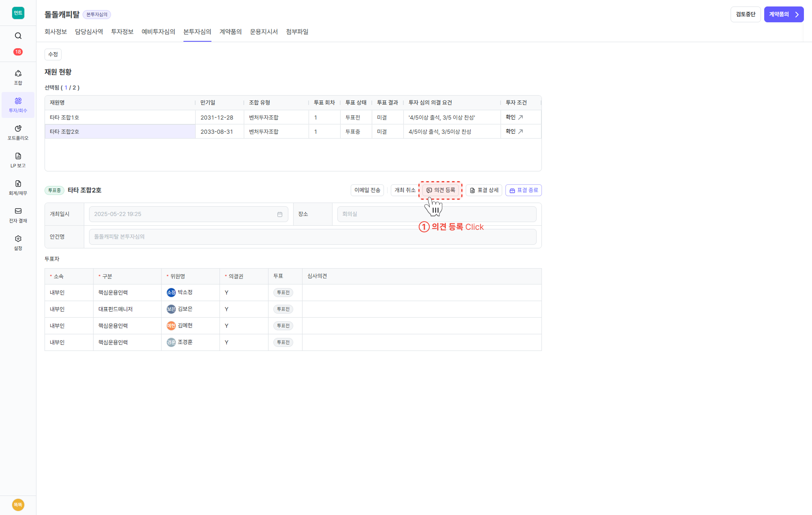Click 투자 심의 의결 요건 column header
The image size is (812, 515).
click(452, 103)
